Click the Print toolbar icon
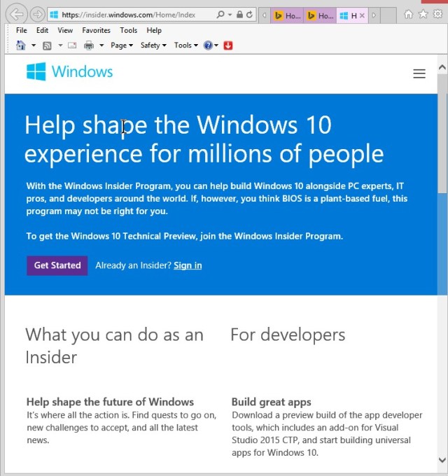The width and height of the screenshot is (448, 476). [x=89, y=45]
